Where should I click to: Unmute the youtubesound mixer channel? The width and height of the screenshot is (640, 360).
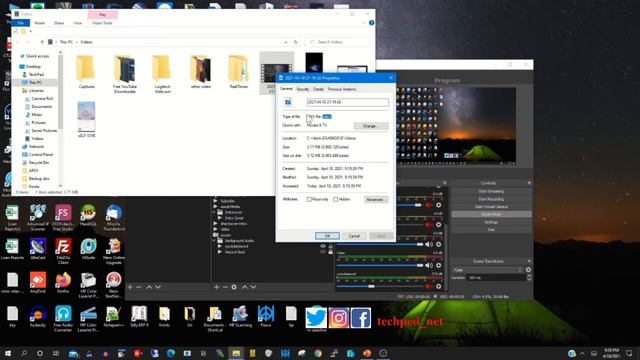click(x=429, y=286)
